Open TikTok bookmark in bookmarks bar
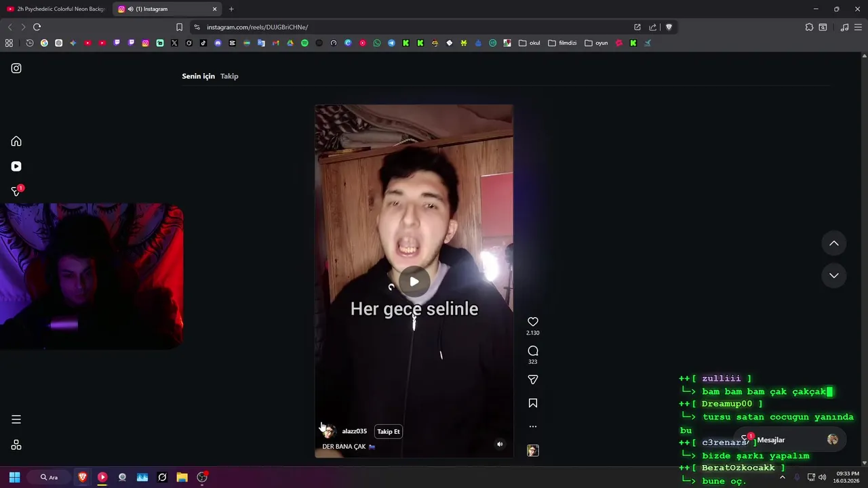868x488 pixels. click(203, 43)
